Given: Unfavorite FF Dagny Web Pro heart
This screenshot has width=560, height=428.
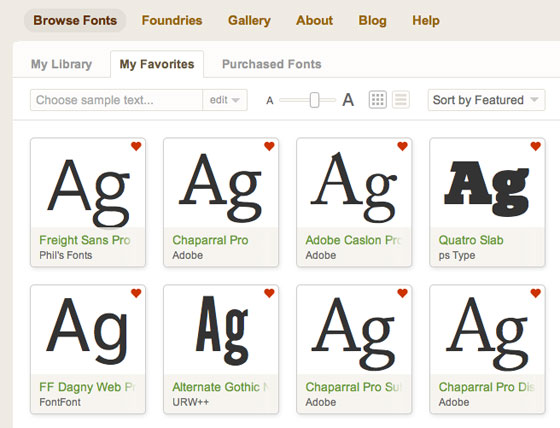Looking at the screenshot, I should click(x=136, y=293).
